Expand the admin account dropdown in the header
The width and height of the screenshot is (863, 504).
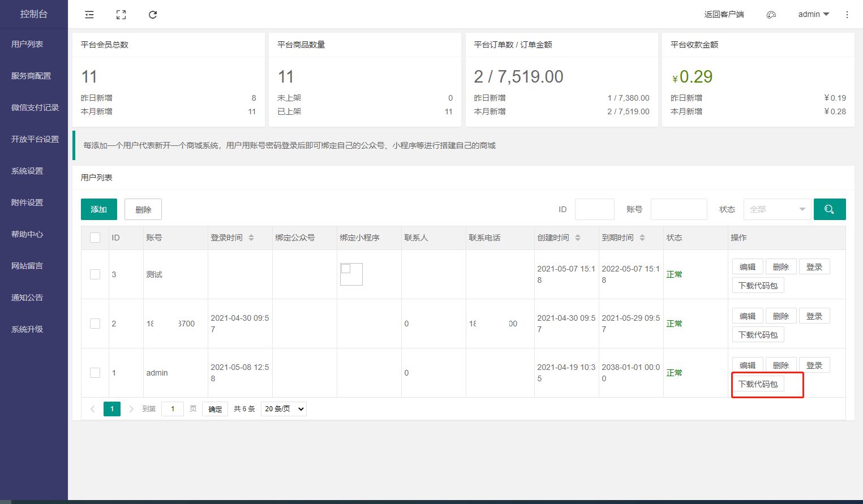pos(813,15)
